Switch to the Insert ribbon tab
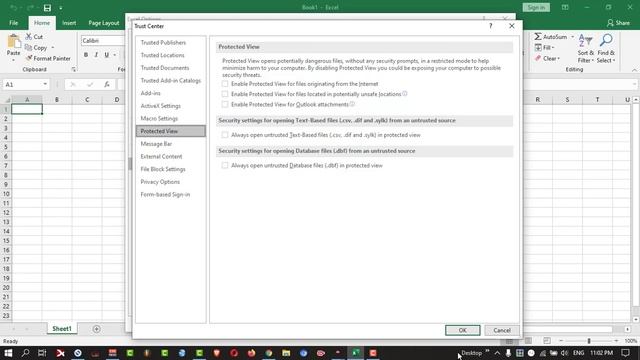Image resolution: width=640 pixels, height=360 pixels. coord(69,23)
